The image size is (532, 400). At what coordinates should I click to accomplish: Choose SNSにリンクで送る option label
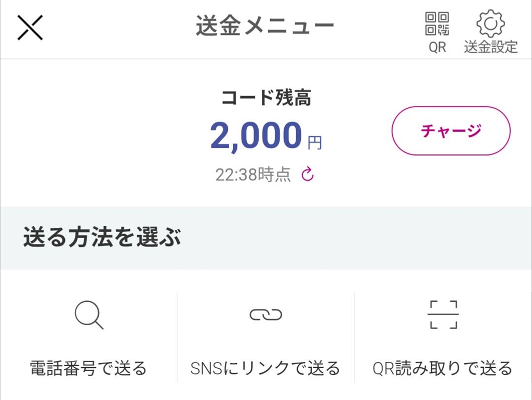point(265,368)
